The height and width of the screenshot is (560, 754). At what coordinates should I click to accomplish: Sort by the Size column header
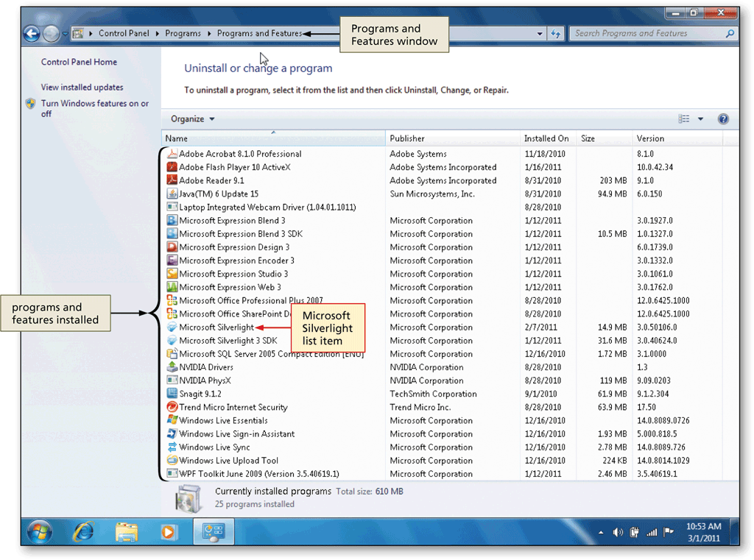point(605,138)
